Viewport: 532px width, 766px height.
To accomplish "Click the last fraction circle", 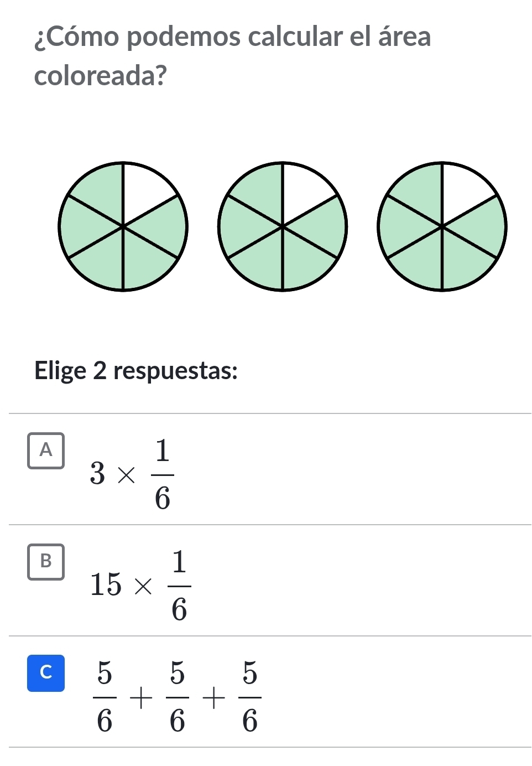I will point(442,226).
